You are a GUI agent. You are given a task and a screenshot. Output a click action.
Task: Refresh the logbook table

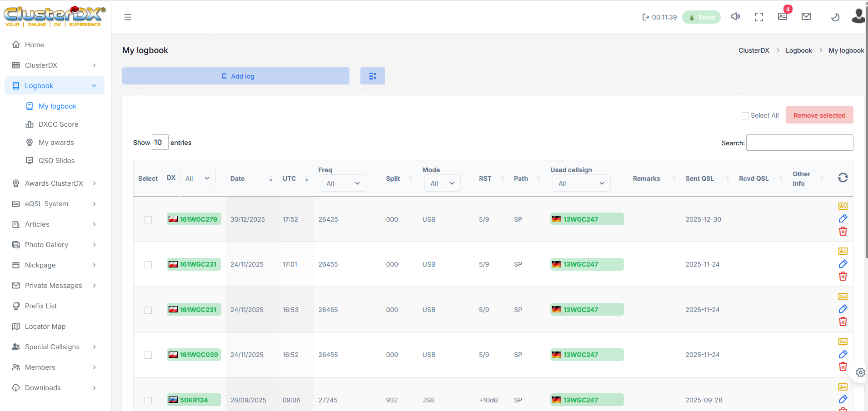pos(843,178)
